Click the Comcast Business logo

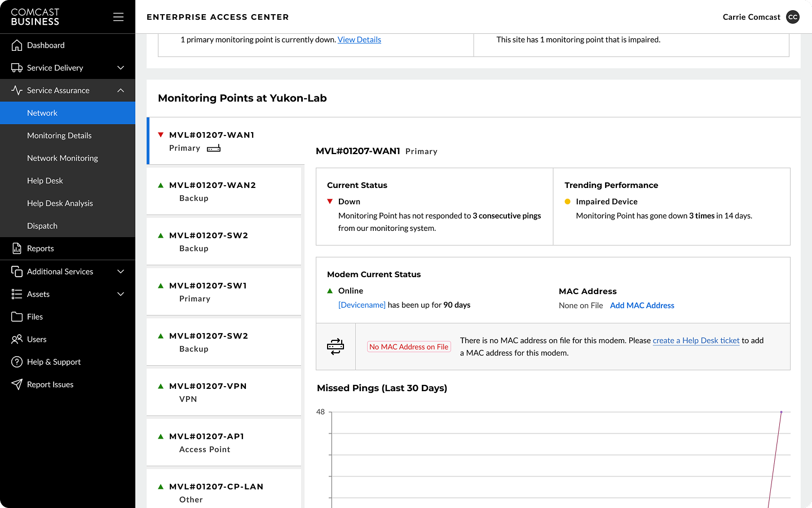tap(35, 17)
